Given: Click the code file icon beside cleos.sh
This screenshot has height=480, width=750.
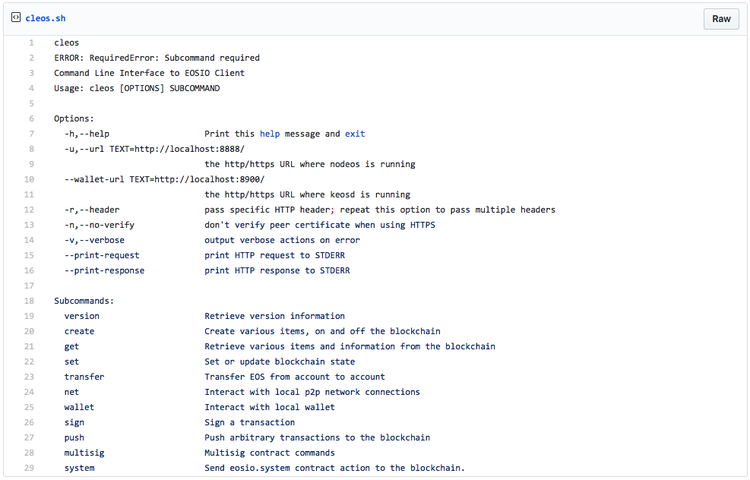Looking at the screenshot, I should point(16,19).
